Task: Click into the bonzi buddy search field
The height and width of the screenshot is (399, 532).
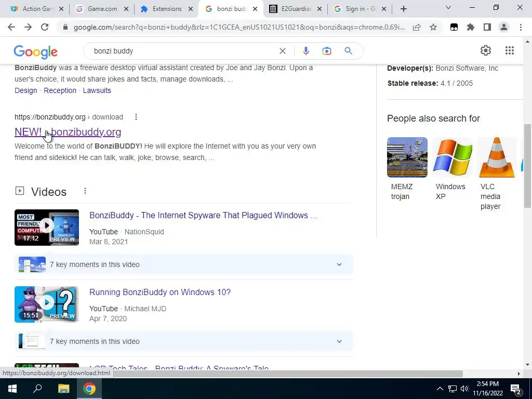Action: pyautogui.click(x=183, y=51)
